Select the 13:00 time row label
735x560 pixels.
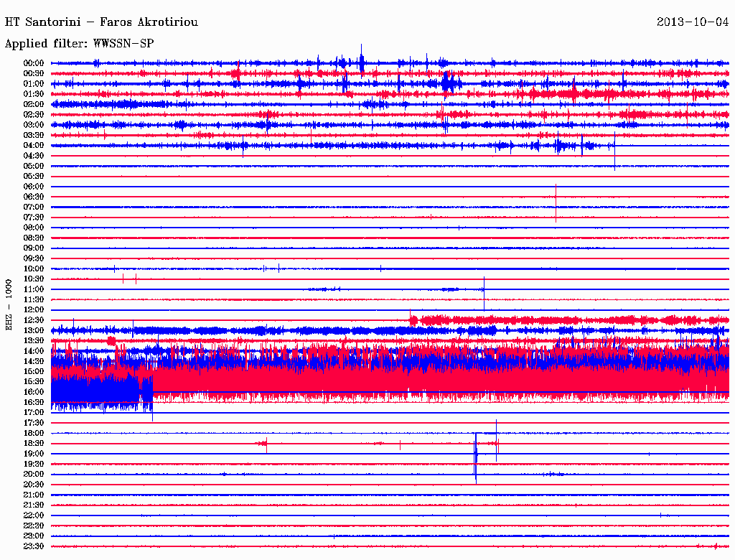(34, 331)
